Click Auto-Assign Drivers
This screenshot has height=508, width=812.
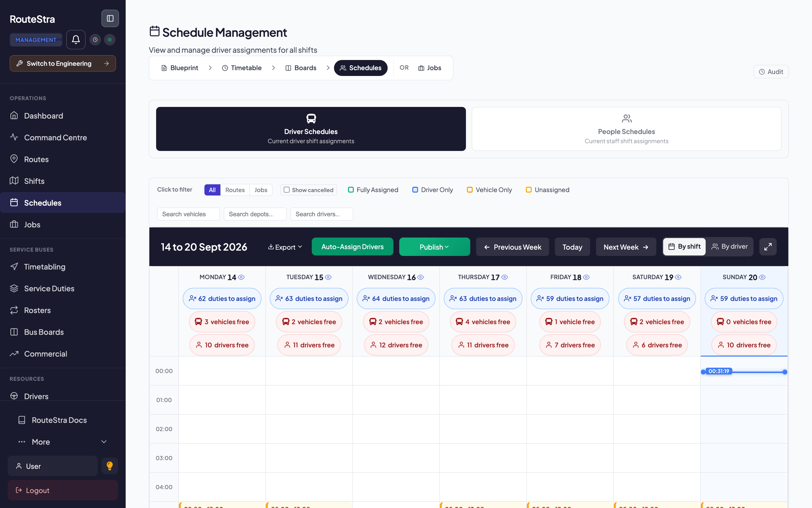coord(352,247)
